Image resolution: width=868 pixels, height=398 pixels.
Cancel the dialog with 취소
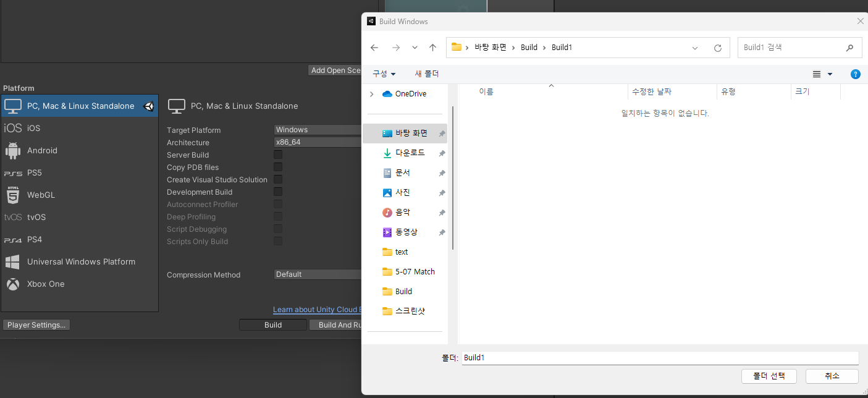832,376
